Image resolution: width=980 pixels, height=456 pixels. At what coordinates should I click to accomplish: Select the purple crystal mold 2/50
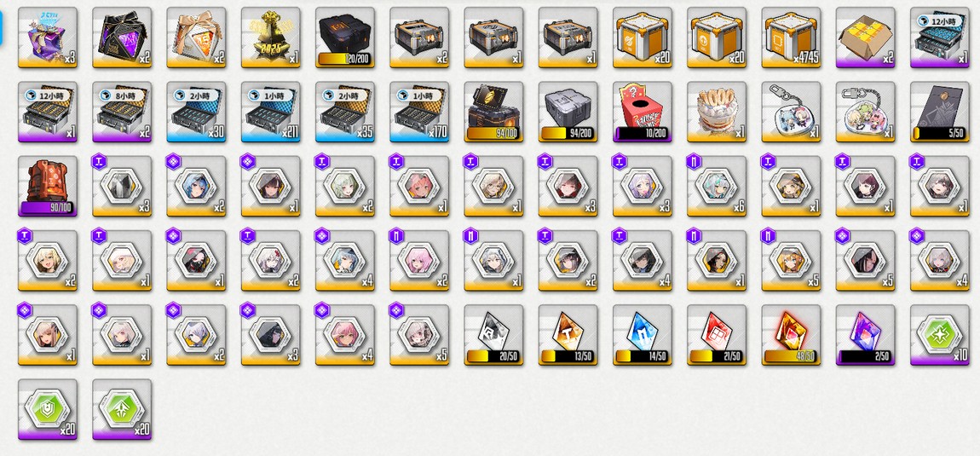tap(866, 335)
